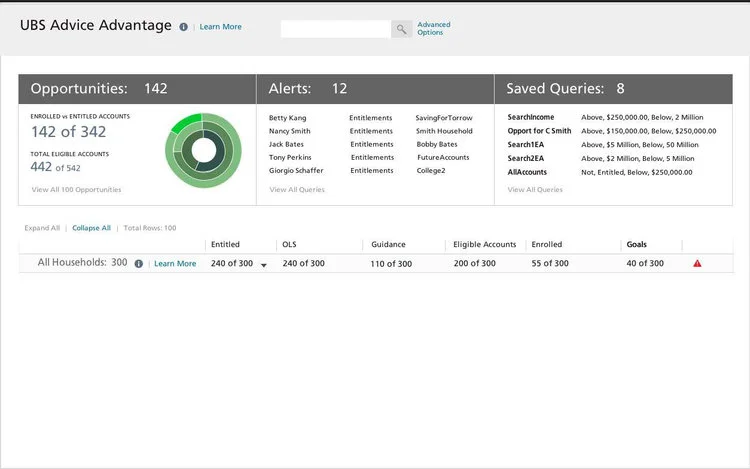Click the 442 of 542 eligible accounts value

[55, 167]
